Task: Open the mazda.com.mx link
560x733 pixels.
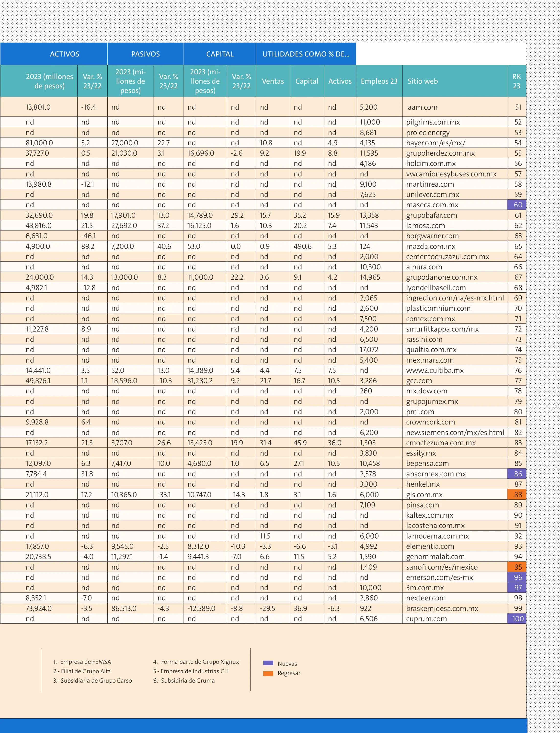Action: [431, 246]
